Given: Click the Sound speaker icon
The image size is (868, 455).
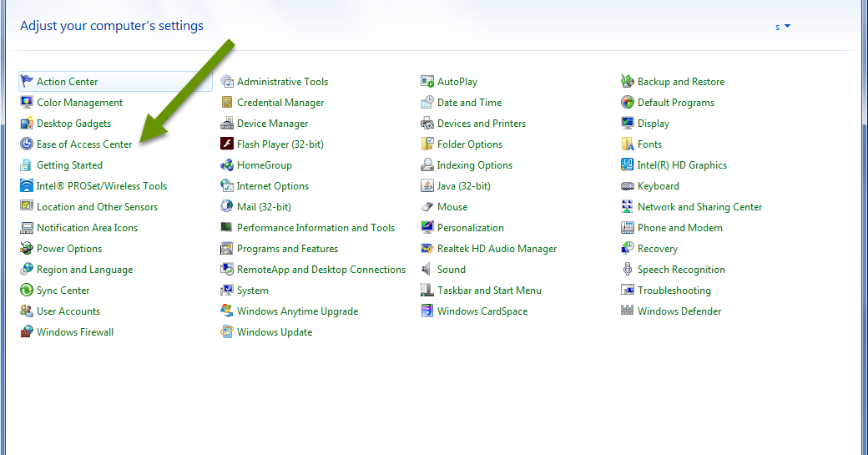Looking at the screenshot, I should pos(427,270).
